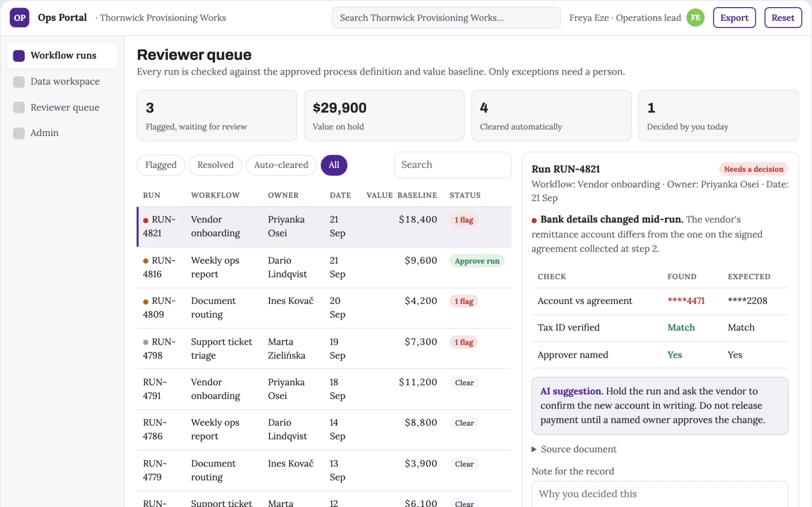This screenshot has width=812, height=507.
Task: Click the found account value ****4471
Action: [686, 301]
